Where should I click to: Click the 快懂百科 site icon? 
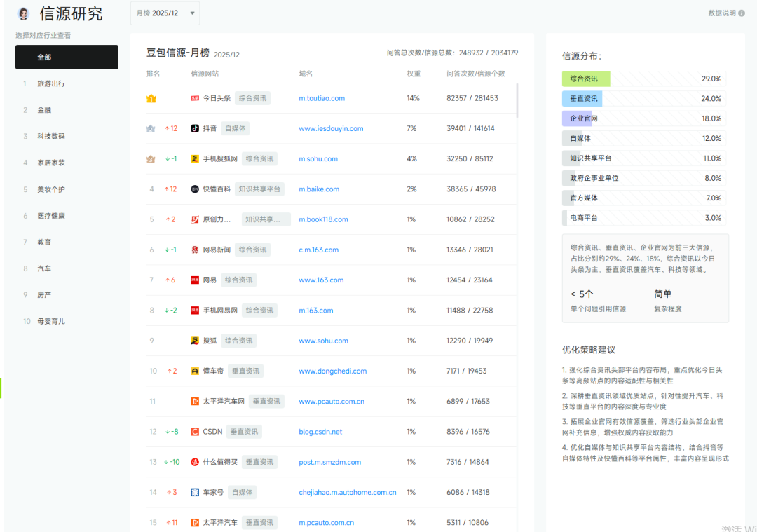(x=195, y=189)
